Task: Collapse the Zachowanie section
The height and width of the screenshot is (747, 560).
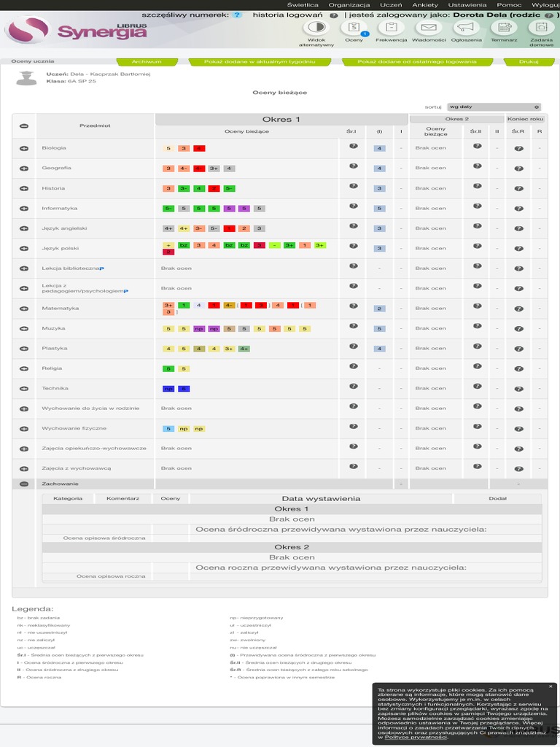Action: (x=24, y=484)
